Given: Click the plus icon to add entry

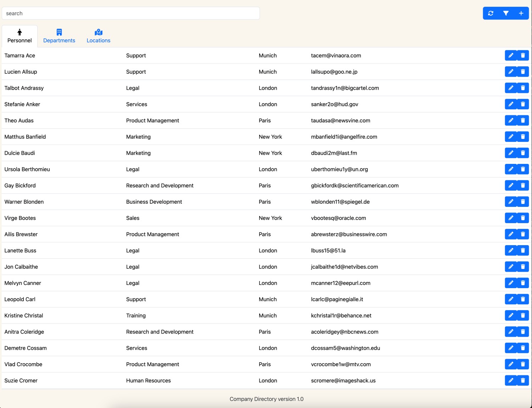Looking at the screenshot, I should coord(521,13).
